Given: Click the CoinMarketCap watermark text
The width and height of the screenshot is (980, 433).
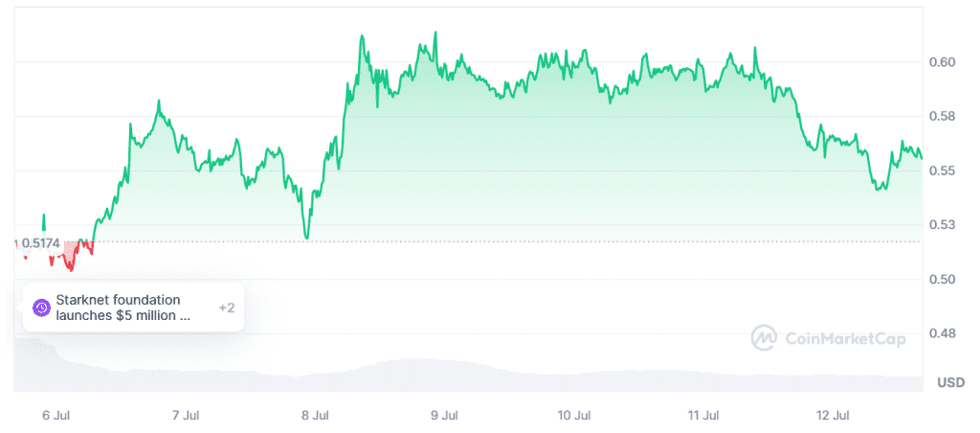Looking at the screenshot, I should [844, 337].
